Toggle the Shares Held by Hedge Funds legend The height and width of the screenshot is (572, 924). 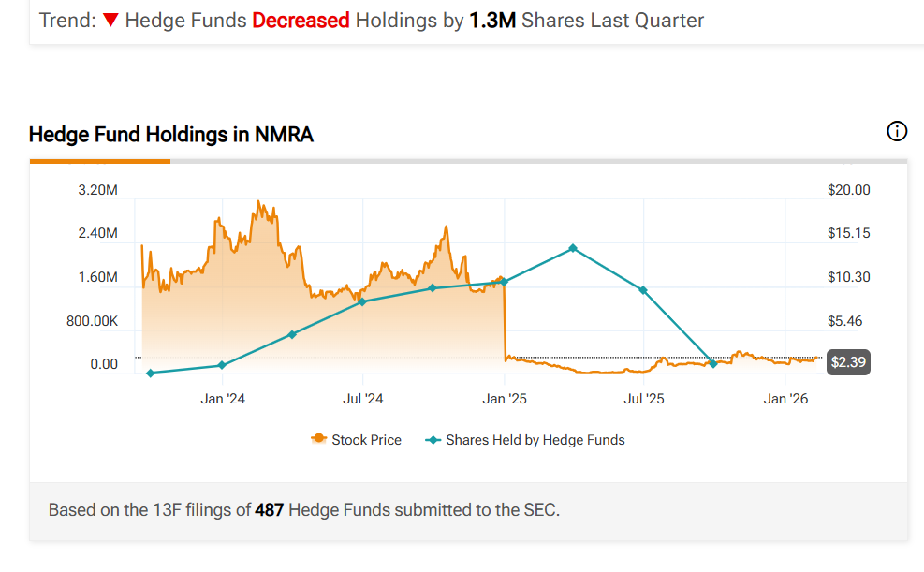click(x=525, y=440)
